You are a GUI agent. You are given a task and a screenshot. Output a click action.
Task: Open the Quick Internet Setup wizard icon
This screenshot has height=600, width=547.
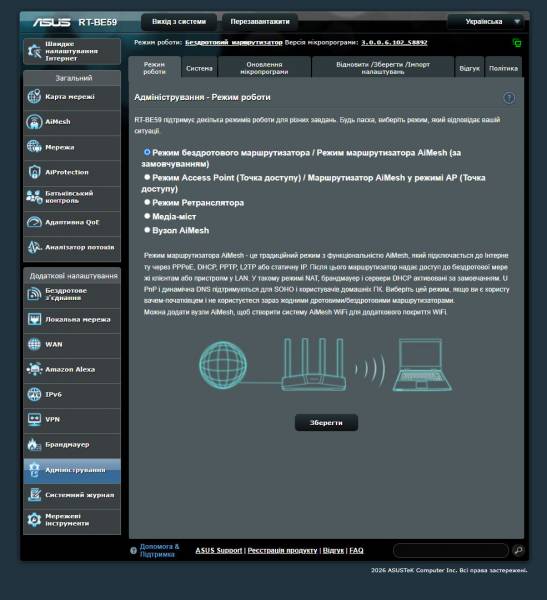(34, 51)
